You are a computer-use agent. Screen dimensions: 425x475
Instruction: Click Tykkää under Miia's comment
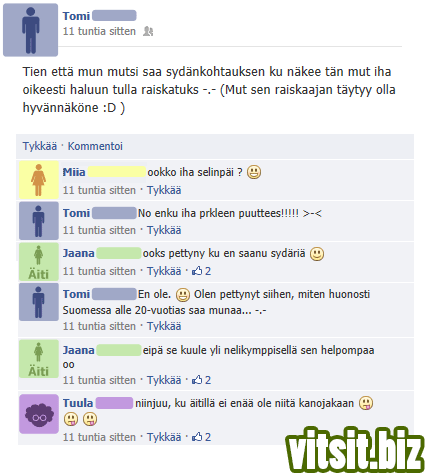click(x=164, y=190)
